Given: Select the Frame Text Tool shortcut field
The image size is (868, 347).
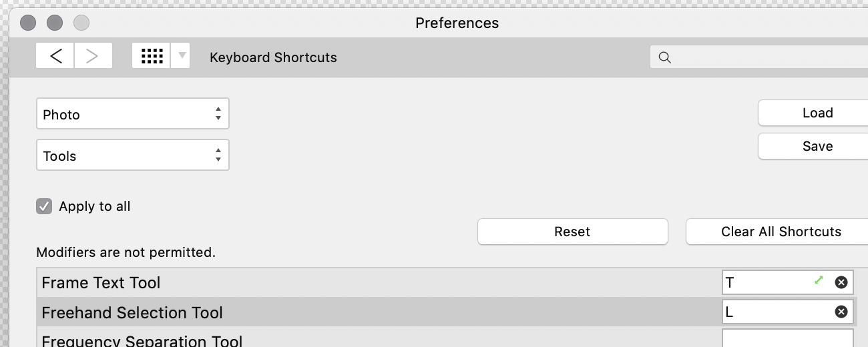Looking at the screenshot, I should tap(788, 282).
